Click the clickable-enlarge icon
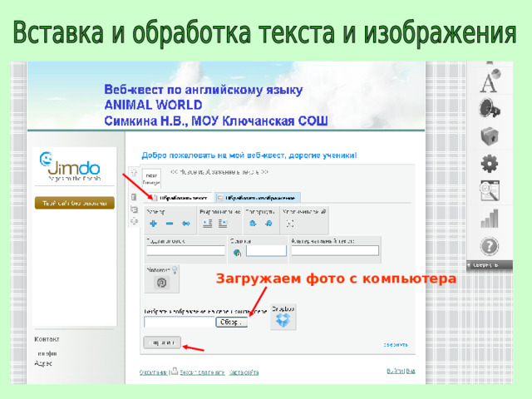The image size is (532, 399). click(x=290, y=224)
